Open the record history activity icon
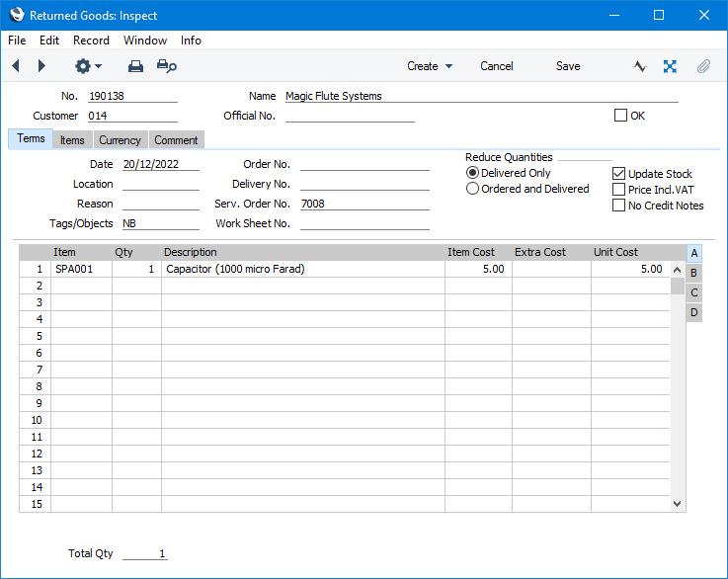The width and height of the screenshot is (728, 579). (x=640, y=66)
